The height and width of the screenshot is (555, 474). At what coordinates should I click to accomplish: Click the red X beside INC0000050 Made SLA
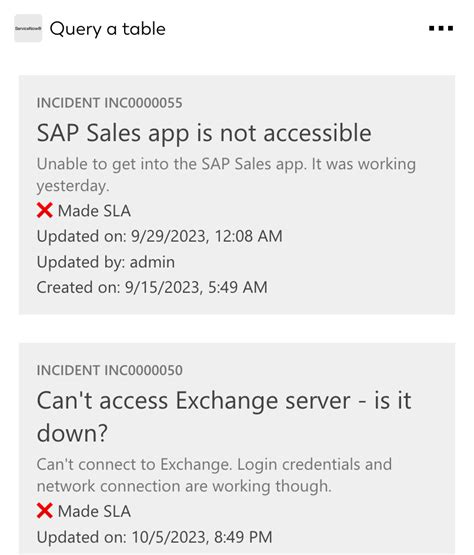click(45, 511)
